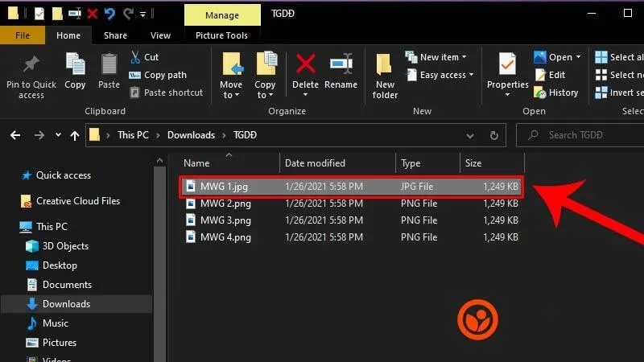Switch to the View tab
Image resolution: width=644 pixels, height=362 pixels.
160,35
